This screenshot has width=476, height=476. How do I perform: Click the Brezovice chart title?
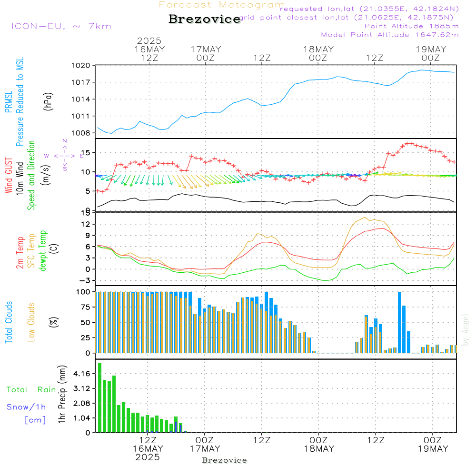tap(204, 19)
